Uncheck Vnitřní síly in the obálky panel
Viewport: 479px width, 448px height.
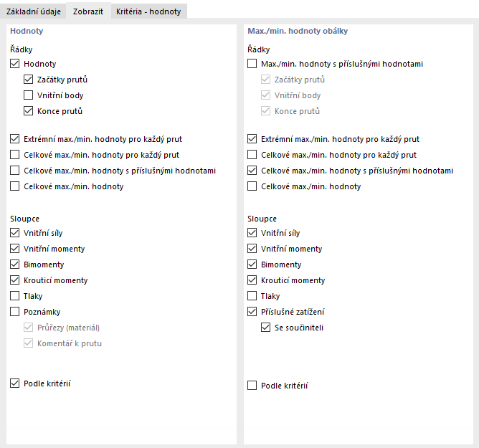(252, 233)
